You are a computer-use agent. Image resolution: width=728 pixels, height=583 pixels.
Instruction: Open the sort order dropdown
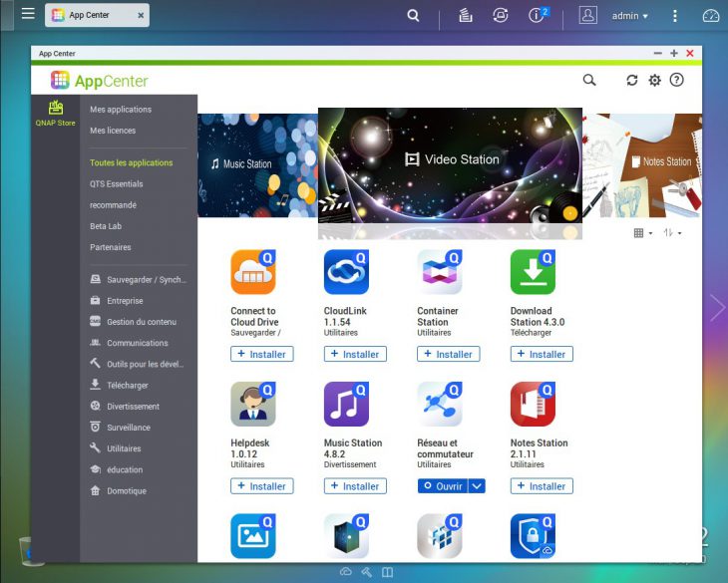[672, 232]
